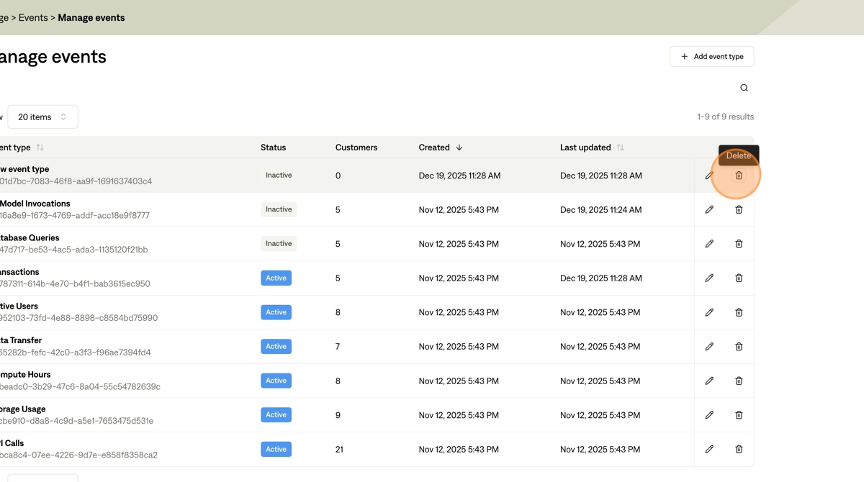Click Inactive status badge of Model Invocations
This screenshot has width=864, height=482.
[278, 210]
